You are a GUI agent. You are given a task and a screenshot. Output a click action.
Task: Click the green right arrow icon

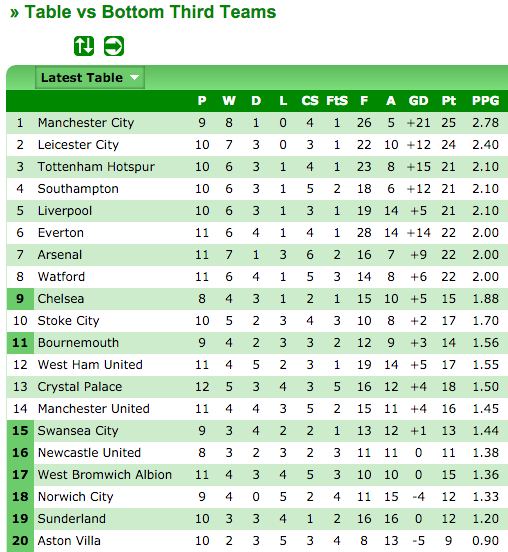pyautogui.click(x=114, y=46)
